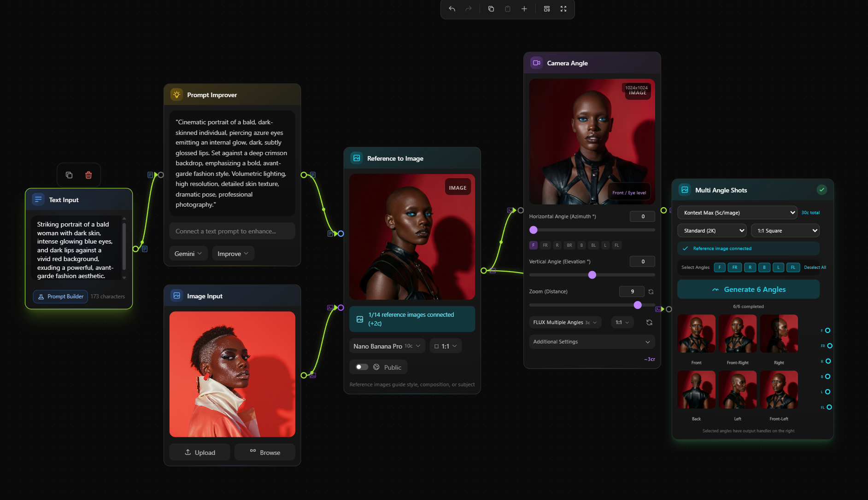The width and height of the screenshot is (868, 500).
Task: Toggle the FR angle in Multi Angle Shots
Action: tap(734, 267)
